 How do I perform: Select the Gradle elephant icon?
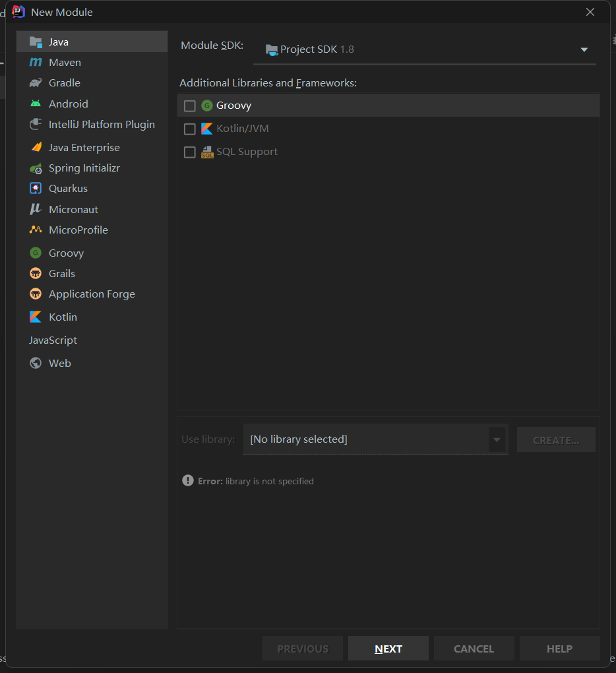coord(36,83)
